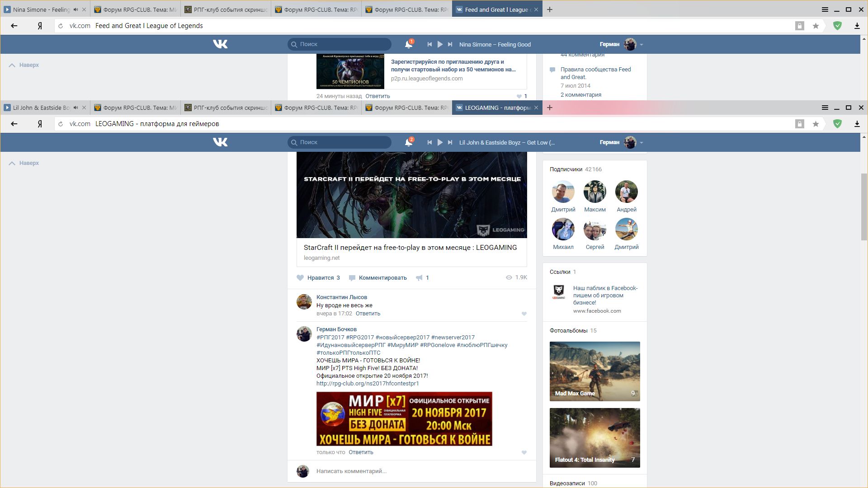Like the StarCraft II post
Image resolution: width=868 pixels, height=488 pixels.
(301, 278)
